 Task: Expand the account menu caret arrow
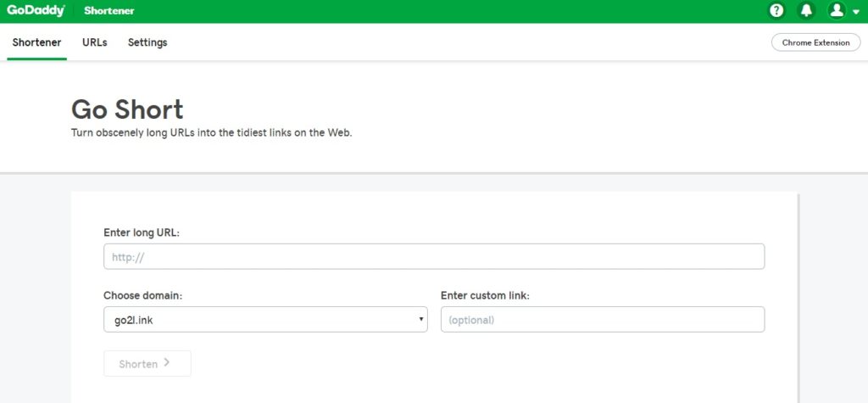point(856,13)
